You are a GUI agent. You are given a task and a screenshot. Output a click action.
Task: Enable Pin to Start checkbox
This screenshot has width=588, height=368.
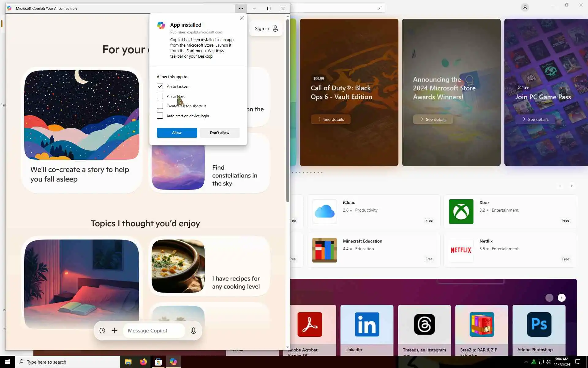click(160, 96)
